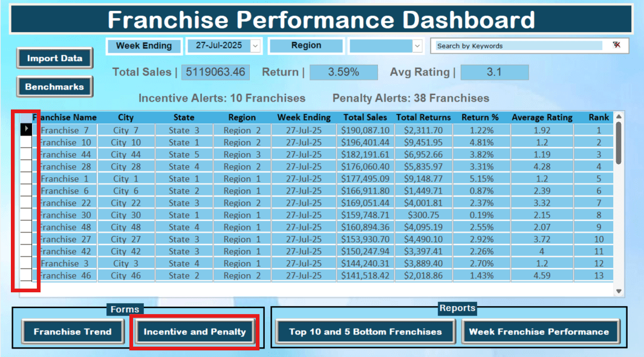Open the Benchmarks window
The image size is (644, 357).
(54, 87)
